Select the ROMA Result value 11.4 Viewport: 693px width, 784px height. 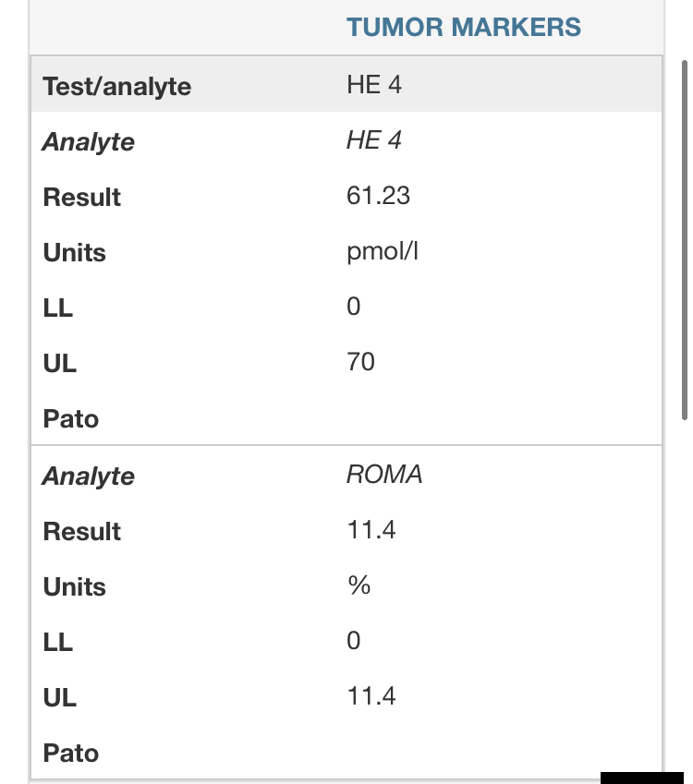point(371,530)
